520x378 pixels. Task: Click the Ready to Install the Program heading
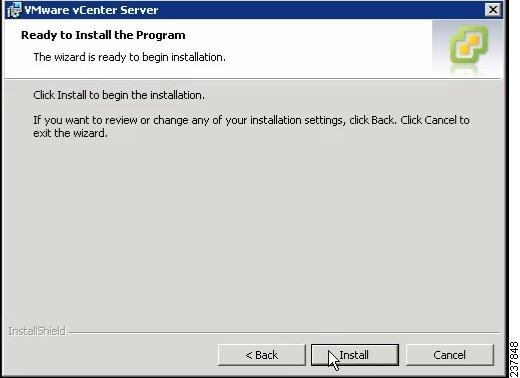click(103, 35)
